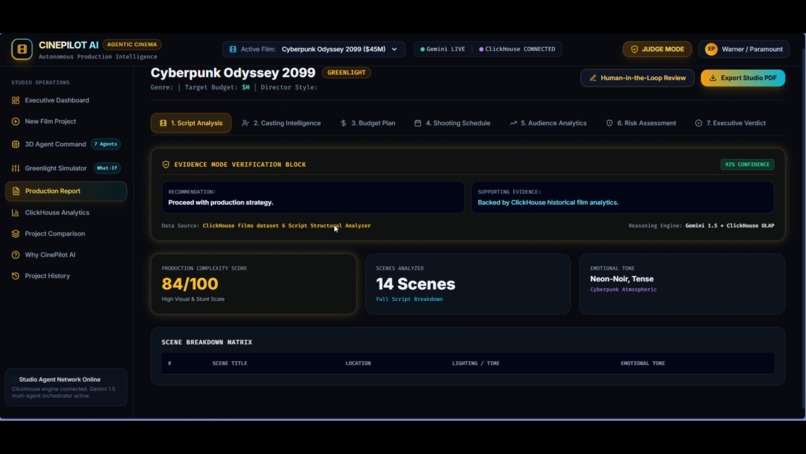This screenshot has width=806, height=454.
Task: Click the Project Comparison layers icon
Action: click(15, 233)
